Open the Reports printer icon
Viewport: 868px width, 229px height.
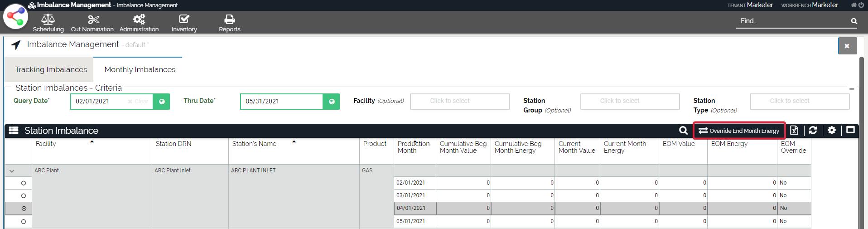[230, 23]
